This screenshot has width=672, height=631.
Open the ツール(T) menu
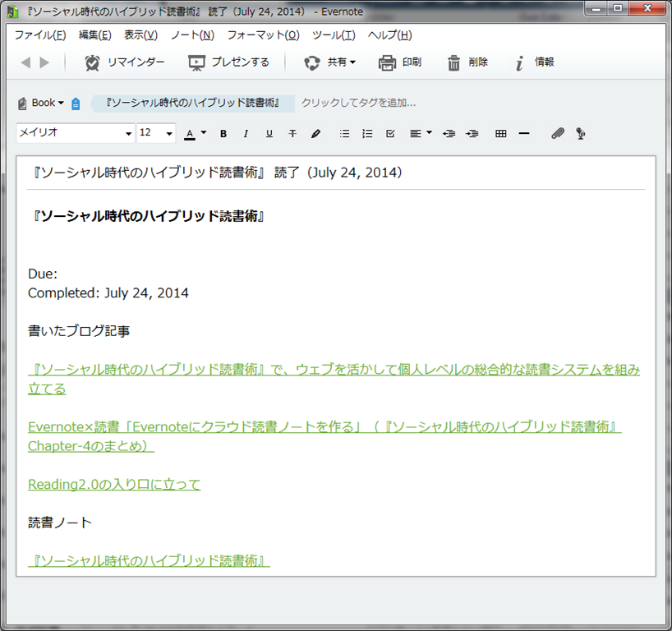(x=334, y=35)
